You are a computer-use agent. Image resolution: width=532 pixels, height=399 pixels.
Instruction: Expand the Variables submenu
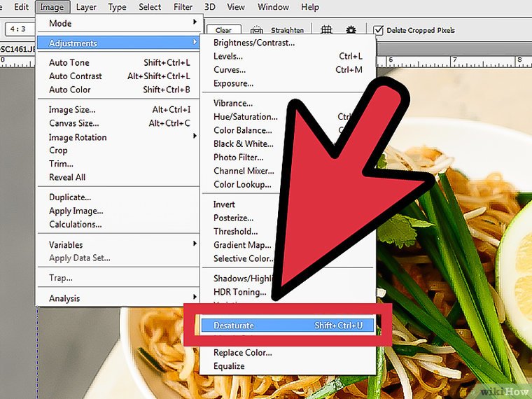pyautogui.click(x=118, y=244)
